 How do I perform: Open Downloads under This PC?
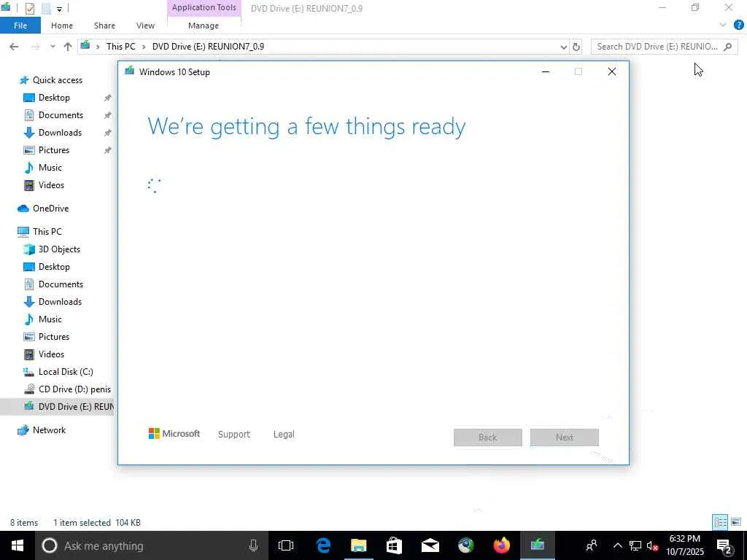click(x=60, y=302)
